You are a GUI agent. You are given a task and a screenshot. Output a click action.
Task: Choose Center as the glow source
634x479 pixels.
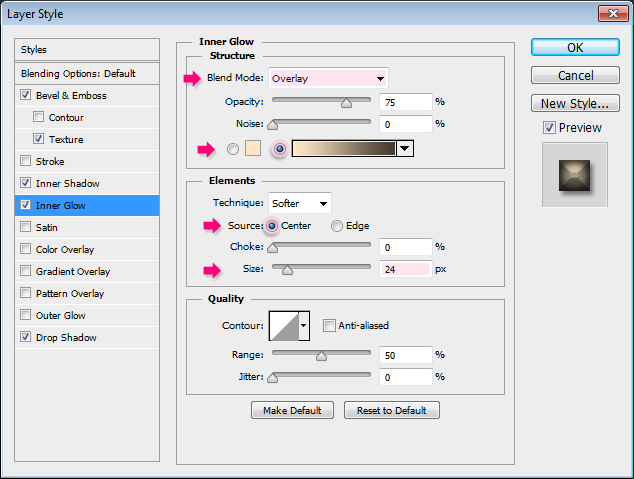(x=272, y=226)
